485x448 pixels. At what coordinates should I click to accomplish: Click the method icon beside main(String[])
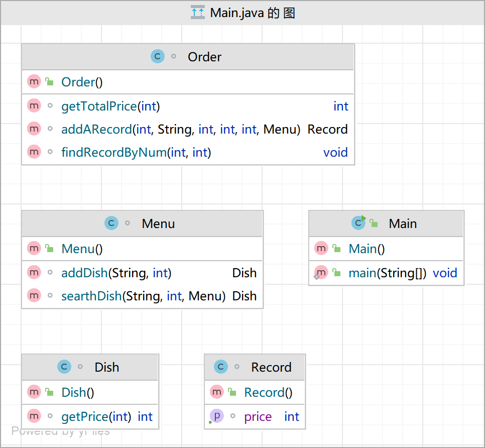click(x=321, y=273)
